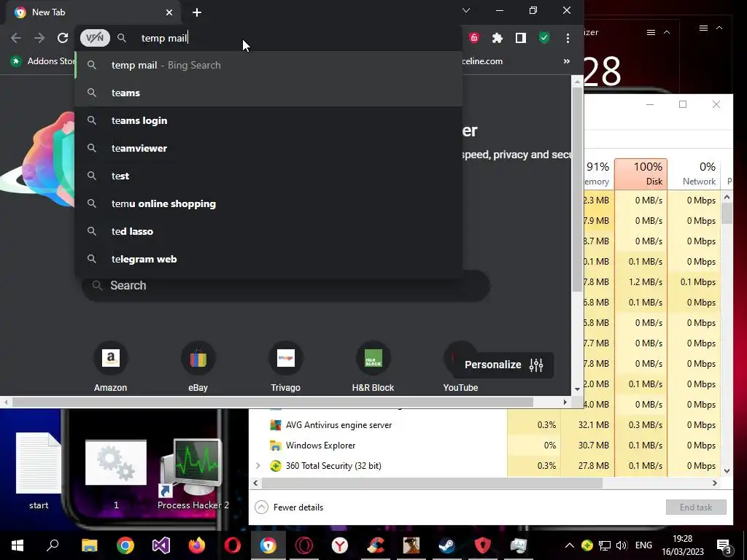The image size is (747, 560).
Task: Click the Personalize button
Action: point(503,365)
